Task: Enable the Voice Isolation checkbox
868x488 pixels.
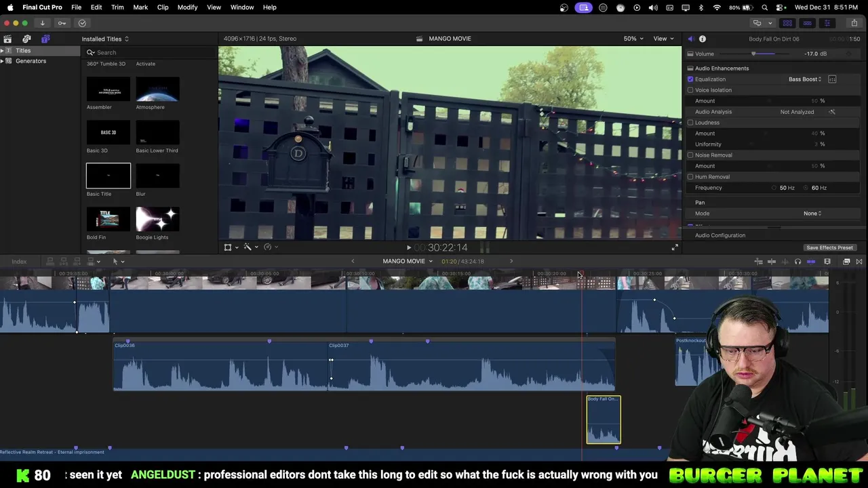Action: coord(690,90)
